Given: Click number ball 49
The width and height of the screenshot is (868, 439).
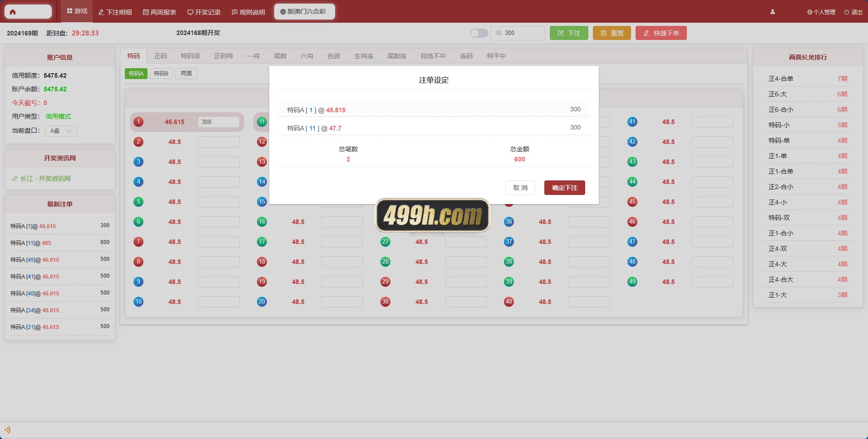Looking at the screenshot, I should point(632,282).
